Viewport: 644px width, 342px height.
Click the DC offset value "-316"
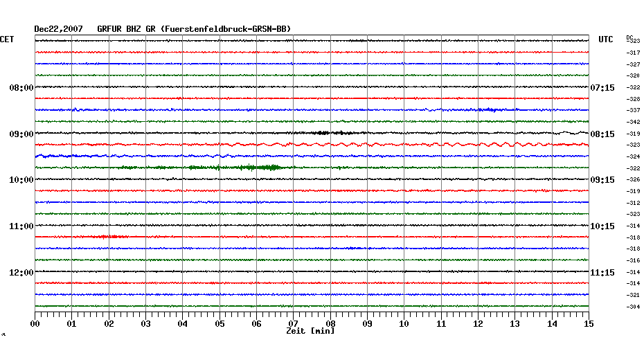point(634,260)
